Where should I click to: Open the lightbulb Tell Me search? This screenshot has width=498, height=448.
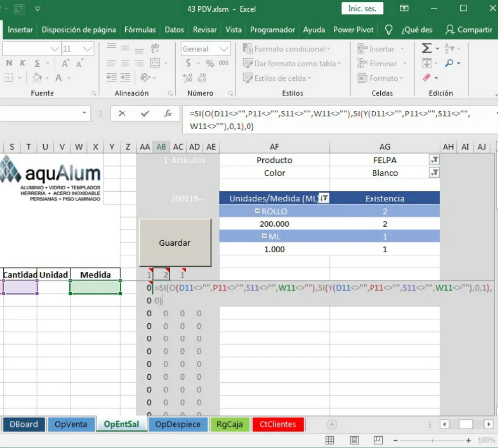(389, 30)
